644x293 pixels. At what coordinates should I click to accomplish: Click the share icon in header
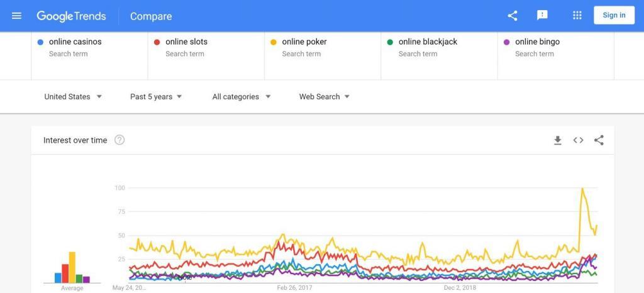(x=512, y=16)
